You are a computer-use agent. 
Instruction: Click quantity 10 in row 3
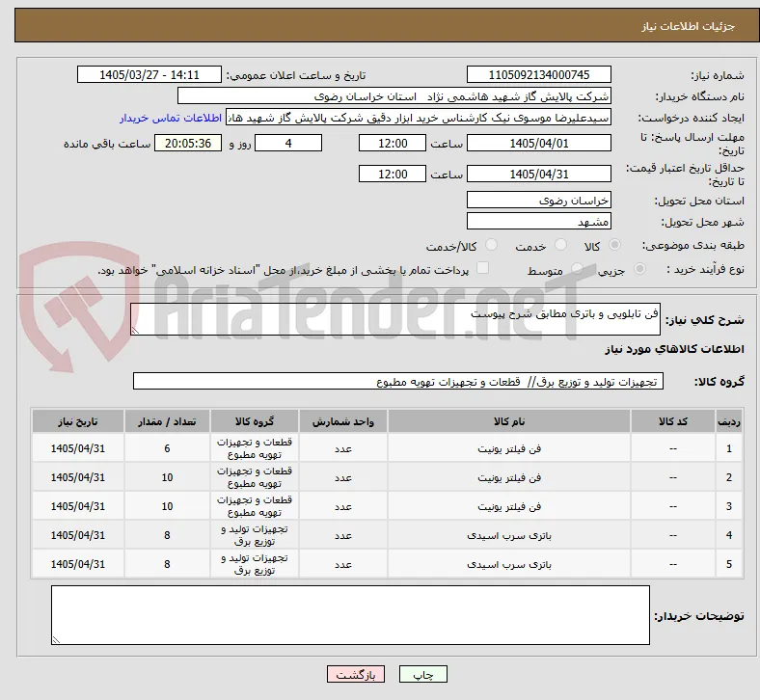pos(167,507)
